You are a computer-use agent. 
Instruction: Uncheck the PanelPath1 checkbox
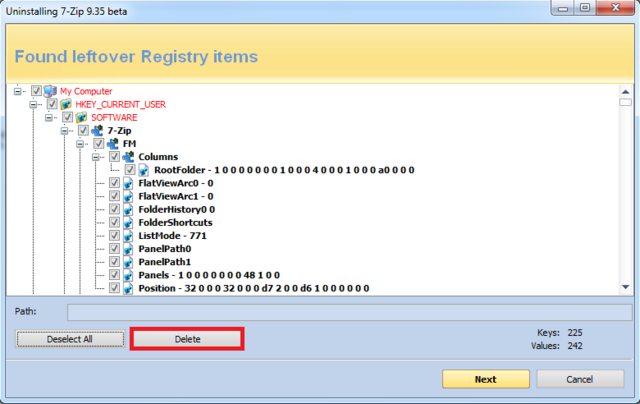(x=114, y=261)
